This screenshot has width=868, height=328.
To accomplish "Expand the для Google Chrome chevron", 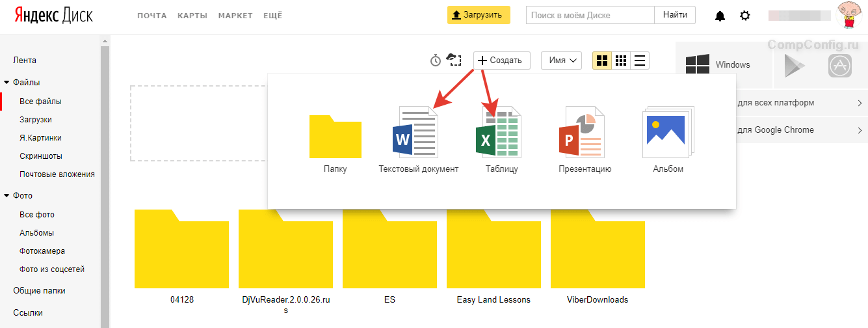I will click(860, 130).
